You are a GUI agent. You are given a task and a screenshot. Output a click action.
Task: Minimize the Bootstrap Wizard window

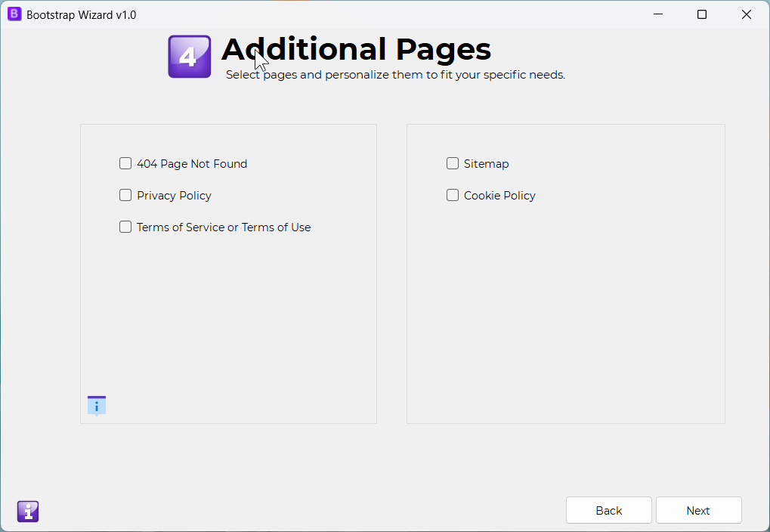(657, 14)
